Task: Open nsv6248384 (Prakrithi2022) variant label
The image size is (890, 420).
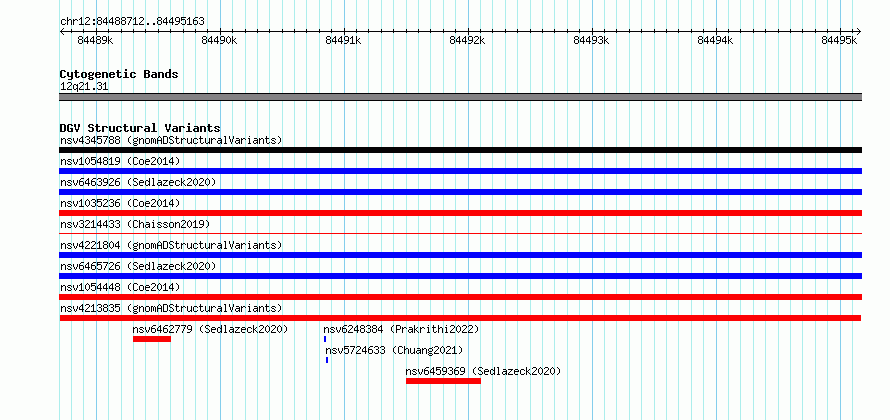Action: pyautogui.click(x=401, y=329)
